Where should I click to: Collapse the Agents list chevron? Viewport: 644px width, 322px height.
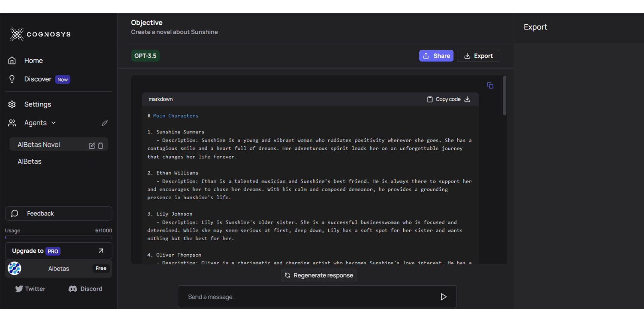point(53,123)
